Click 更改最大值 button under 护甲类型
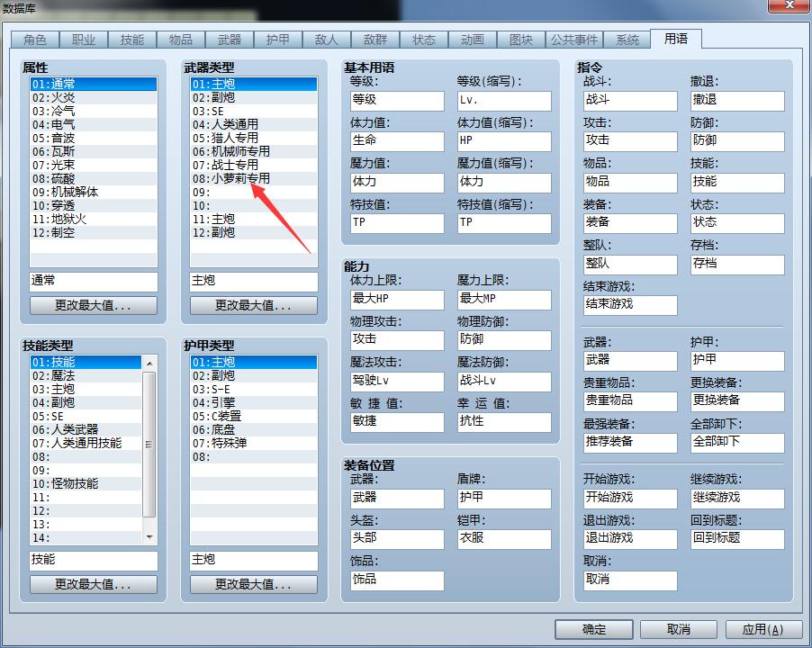The image size is (812, 648). [x=254, y=584]
